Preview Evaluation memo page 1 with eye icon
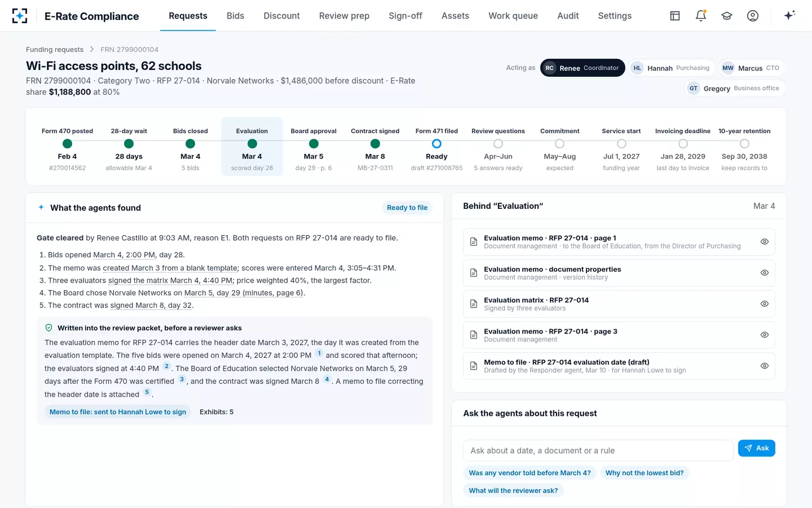 765,242
